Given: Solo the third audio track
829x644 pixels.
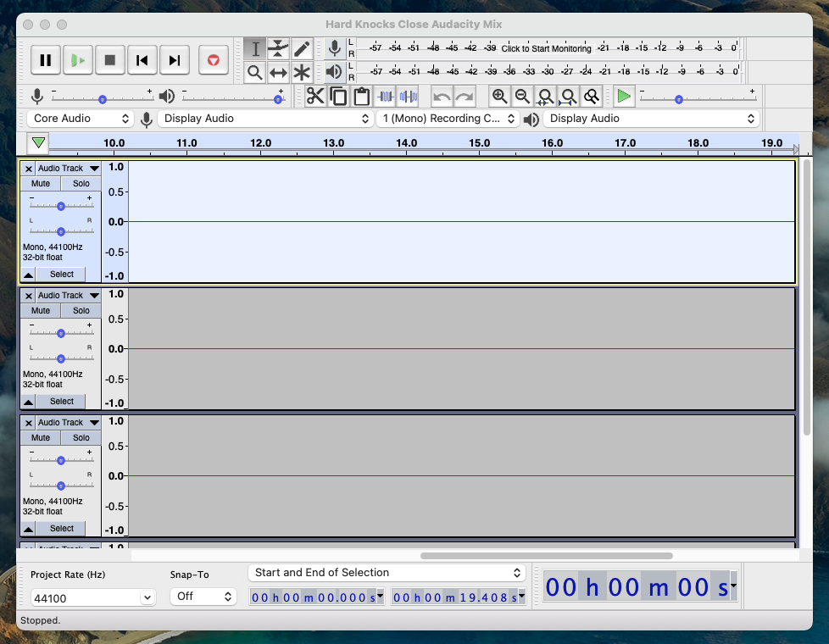Looking at the screenshot, I should [81, 438].
